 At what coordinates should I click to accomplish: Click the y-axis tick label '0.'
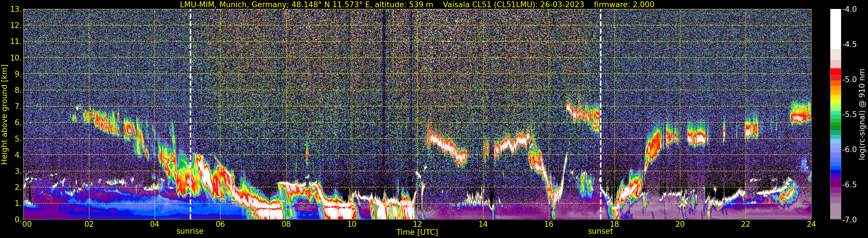[18, 220]
